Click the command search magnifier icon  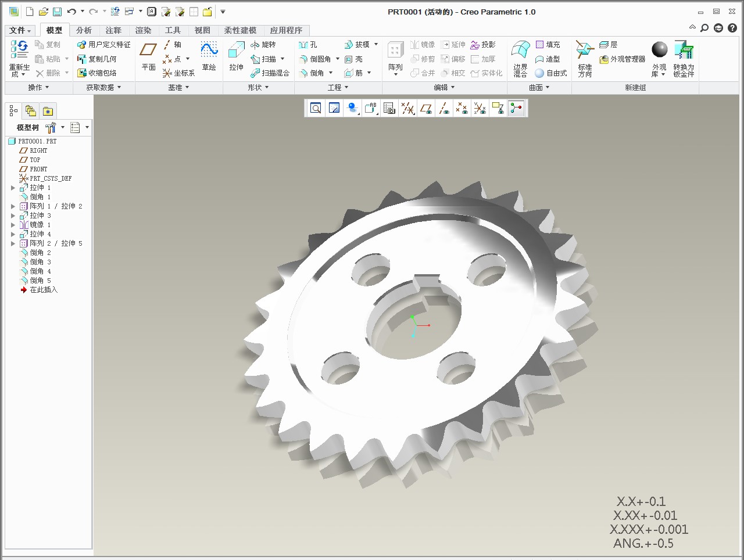point(704,27)
